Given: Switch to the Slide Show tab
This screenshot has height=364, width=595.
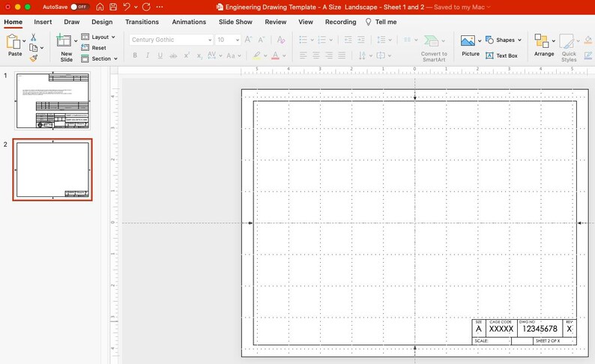Looking at the screenshot, I should pos(235,22).
